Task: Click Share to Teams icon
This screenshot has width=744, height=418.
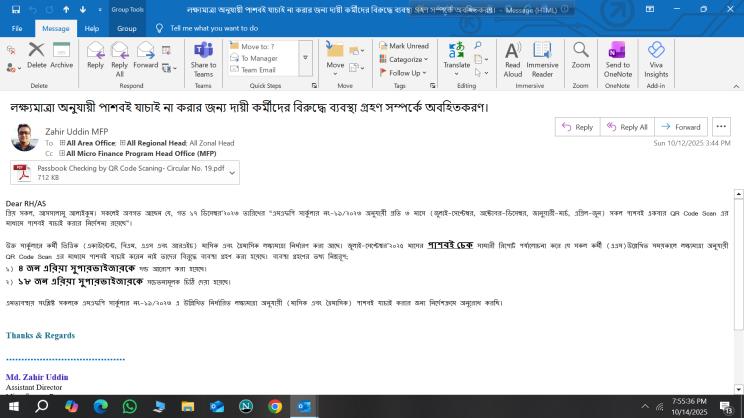Action: (203, 56)
